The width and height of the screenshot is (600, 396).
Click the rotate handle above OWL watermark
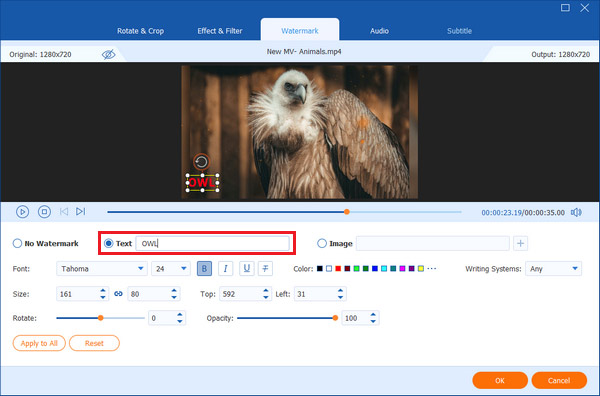pyautogui.click(x=201, y=162)
